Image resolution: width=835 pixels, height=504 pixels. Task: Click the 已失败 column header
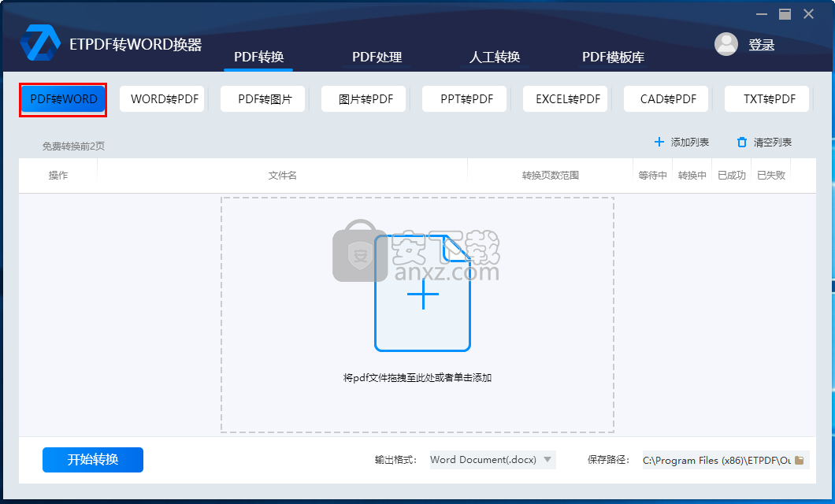pos(771,176)
